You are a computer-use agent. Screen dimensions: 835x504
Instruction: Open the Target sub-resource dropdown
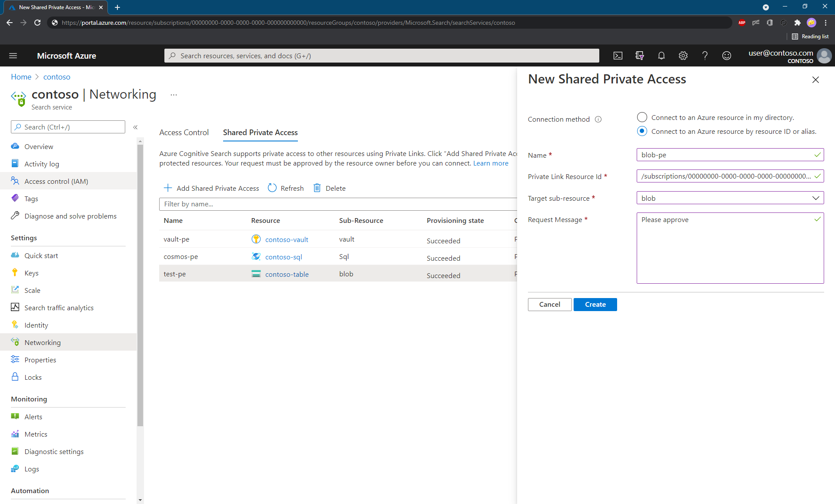[x=730, y=198]
